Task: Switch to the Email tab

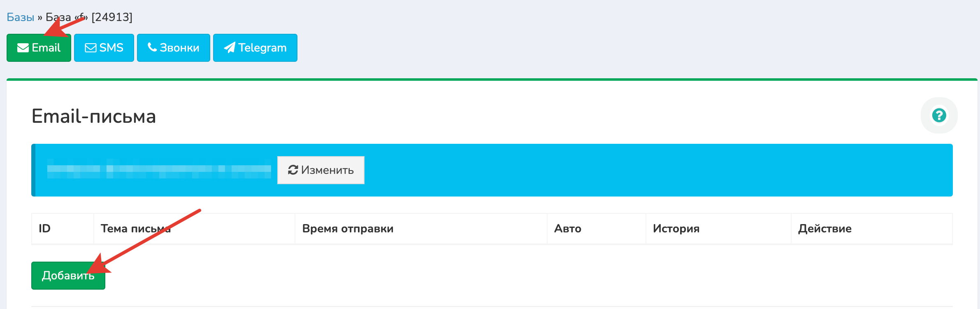Action: tap(39, 48)
